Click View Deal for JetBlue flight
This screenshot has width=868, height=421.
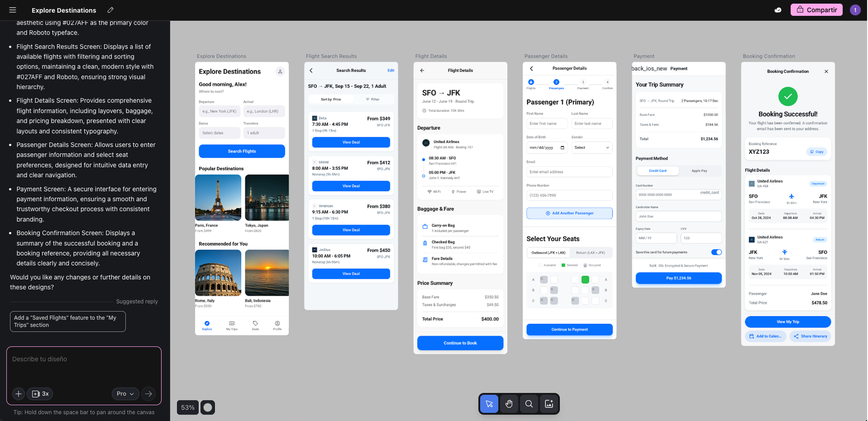351,274
